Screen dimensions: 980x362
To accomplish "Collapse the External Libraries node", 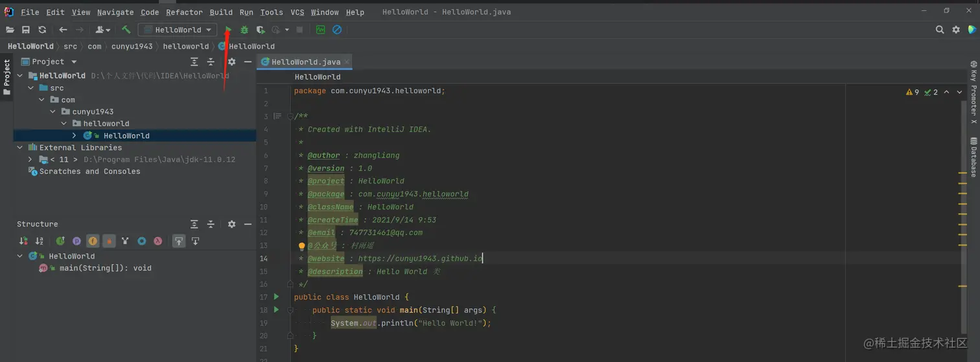I will coord(19,148).
